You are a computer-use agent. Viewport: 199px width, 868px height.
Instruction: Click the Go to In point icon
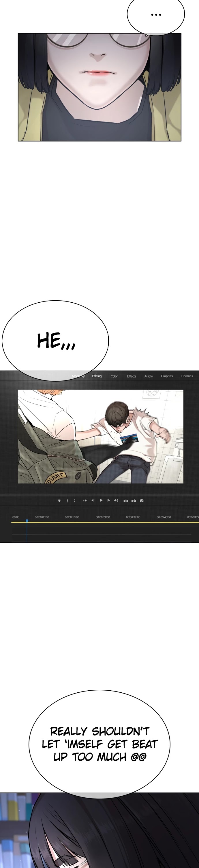[x=85, y=500]
